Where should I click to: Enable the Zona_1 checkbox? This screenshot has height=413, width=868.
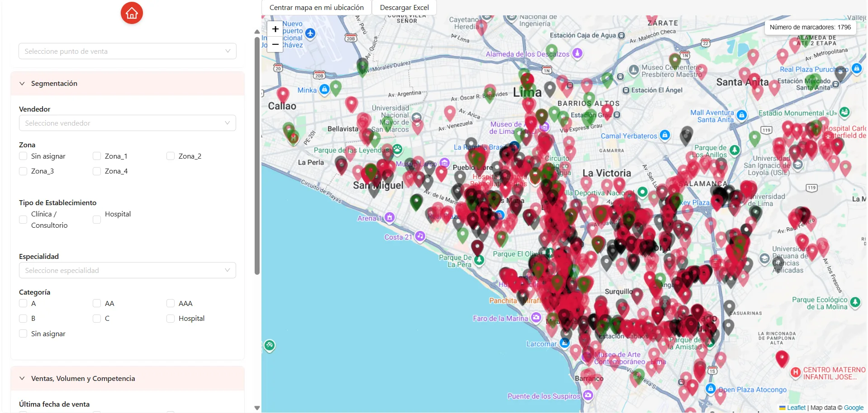(x=97, y=156)
